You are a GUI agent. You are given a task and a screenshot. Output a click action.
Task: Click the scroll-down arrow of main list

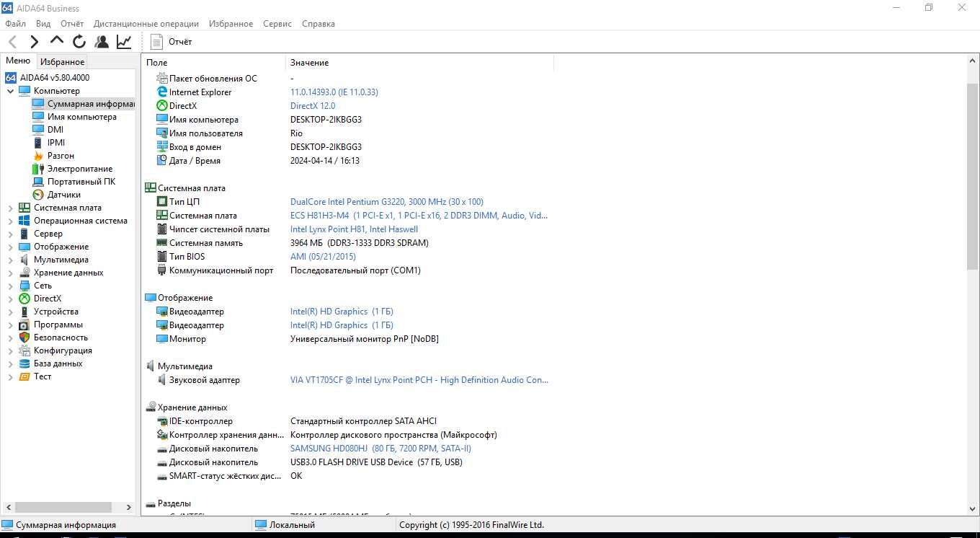pos(973,509)
